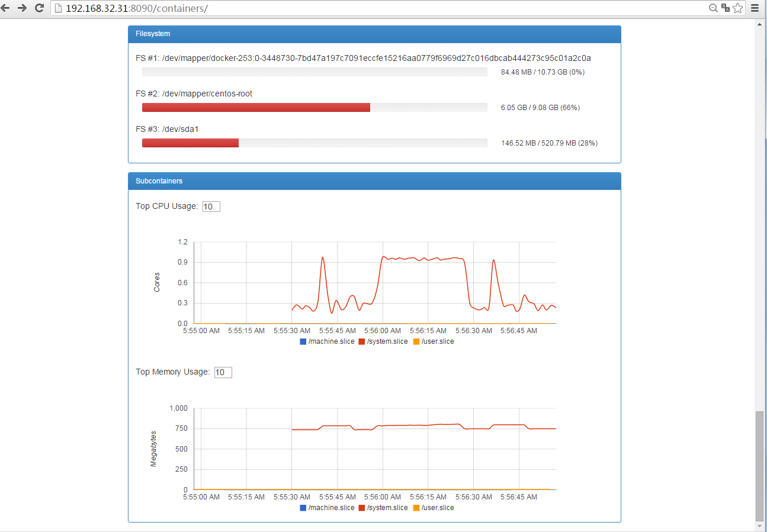Click /machine.slice label in CPU chart legend

[332, 341]
